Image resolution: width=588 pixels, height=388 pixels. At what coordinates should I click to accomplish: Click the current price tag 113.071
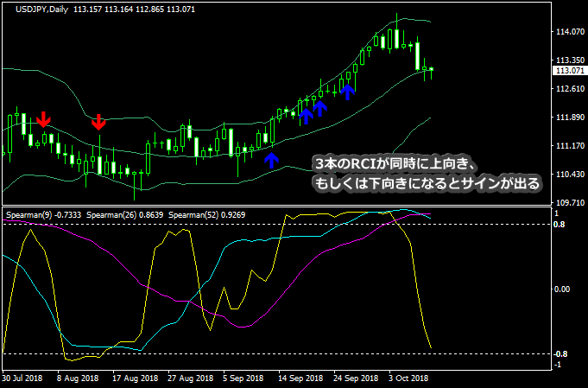click(x=568, y=71)
